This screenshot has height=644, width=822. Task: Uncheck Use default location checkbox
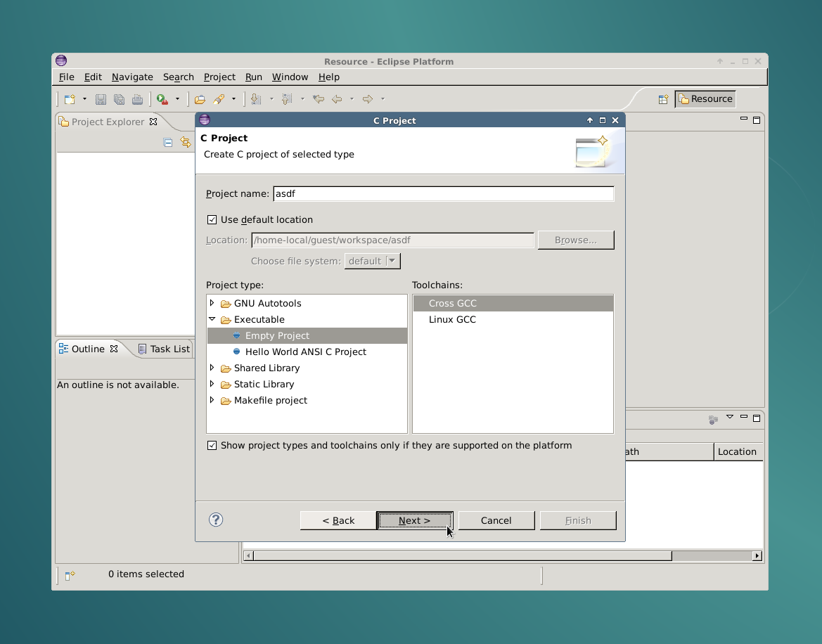tap(212, 219)
